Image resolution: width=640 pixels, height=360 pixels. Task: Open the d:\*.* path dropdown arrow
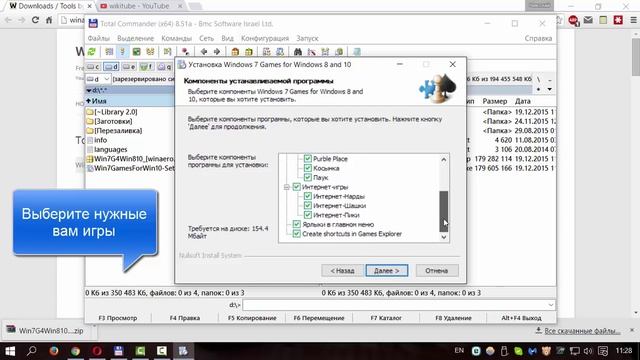point(89,90)
